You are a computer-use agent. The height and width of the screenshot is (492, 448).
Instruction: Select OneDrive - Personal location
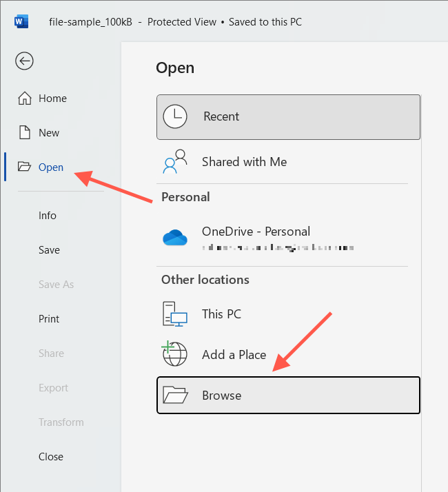coord(256,232)
